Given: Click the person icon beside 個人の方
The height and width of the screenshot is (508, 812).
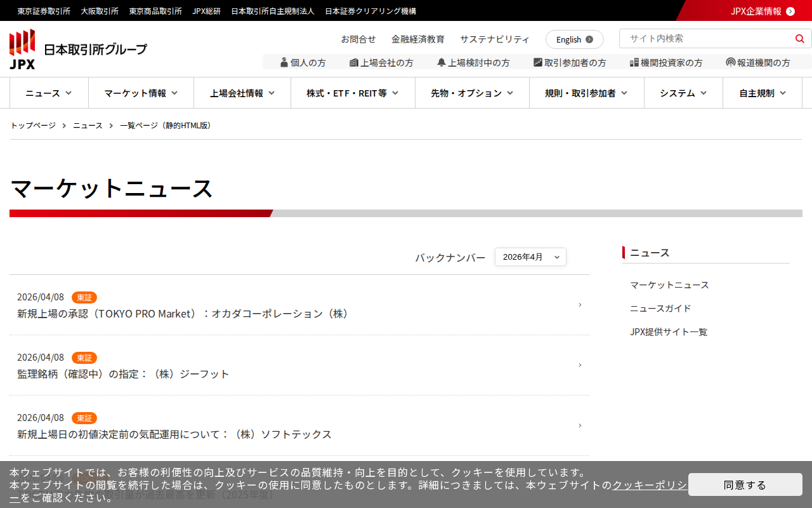Looking at the screenshot, I should click(284, 62).
